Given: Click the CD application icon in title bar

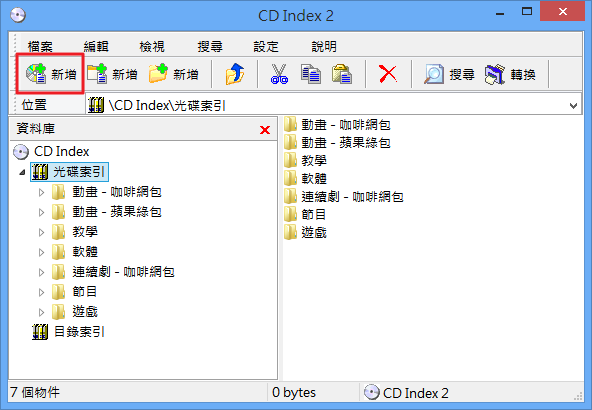Looking at the screenshot, I should (18, 15).
